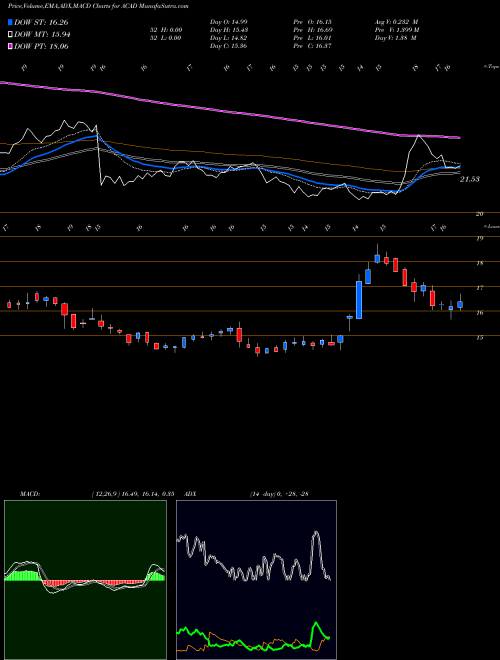Click the 'Pre V: 1.399 M' value
Viewport: 500px width, 660px height.
tap(397, 30)
